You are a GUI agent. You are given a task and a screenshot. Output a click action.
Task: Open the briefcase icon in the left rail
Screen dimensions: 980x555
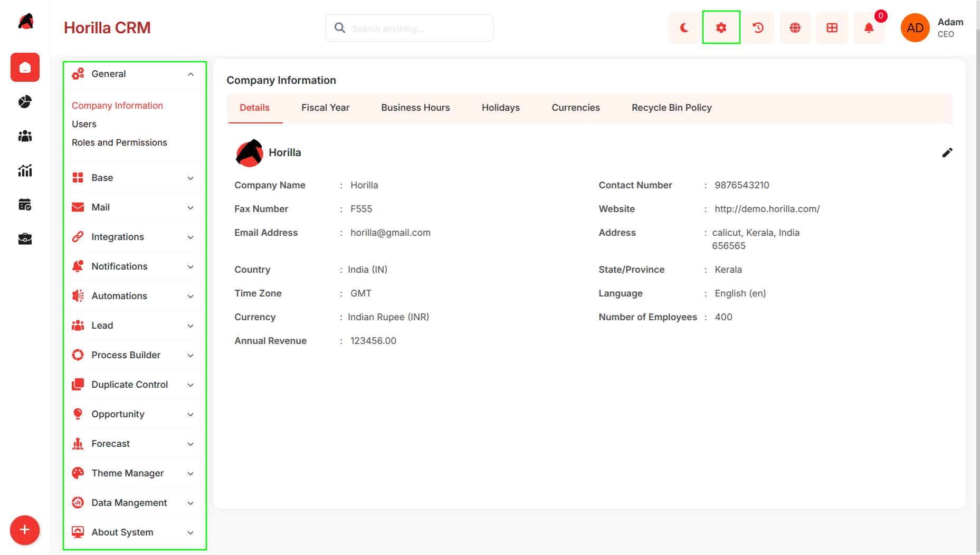tap(25, 239)
